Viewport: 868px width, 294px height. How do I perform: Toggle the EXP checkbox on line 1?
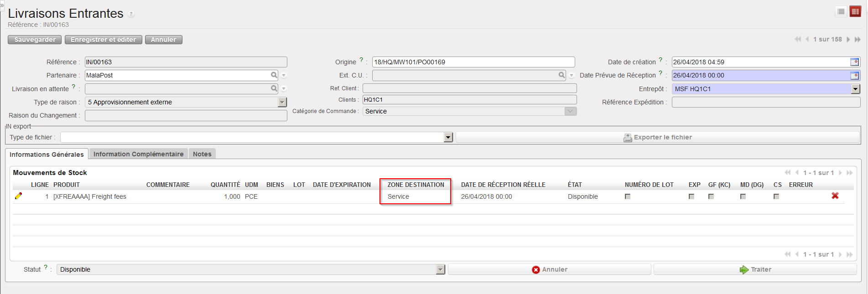[x=691, y=196]
